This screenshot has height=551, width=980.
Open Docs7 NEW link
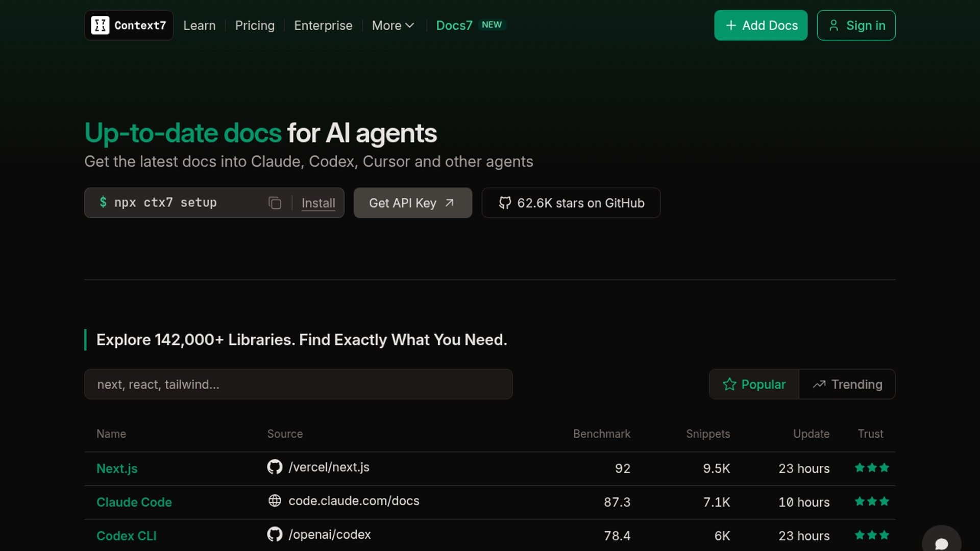[x=471, y=26]
